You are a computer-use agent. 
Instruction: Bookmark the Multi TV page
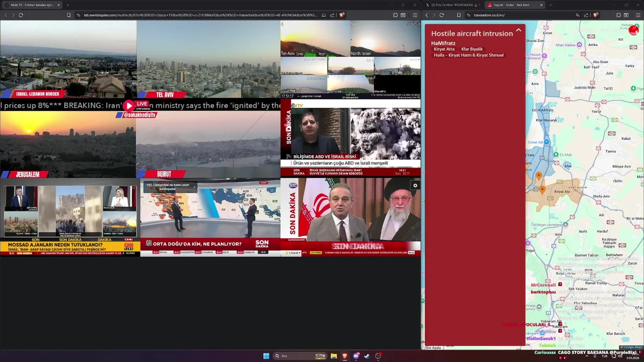69,15
